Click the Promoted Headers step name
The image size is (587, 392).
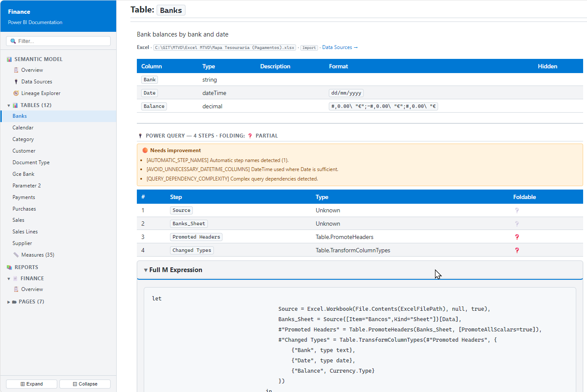[196, 237]
